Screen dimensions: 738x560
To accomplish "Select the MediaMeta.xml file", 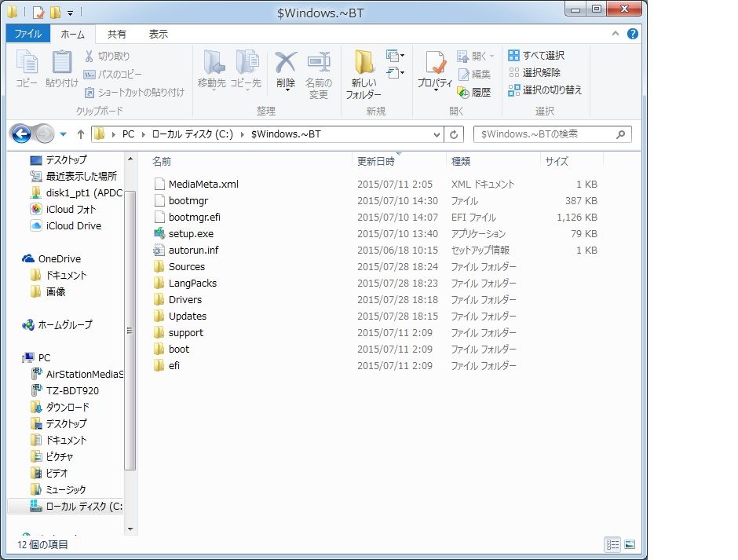I will point(203,184).
